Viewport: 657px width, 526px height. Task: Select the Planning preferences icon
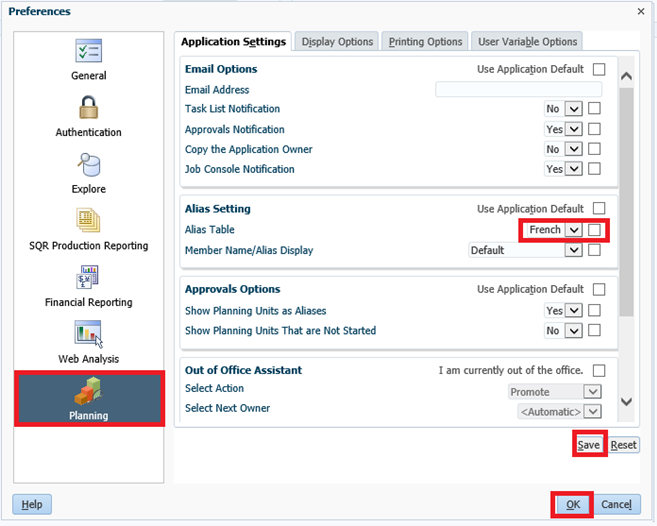(x=88, y=391)
